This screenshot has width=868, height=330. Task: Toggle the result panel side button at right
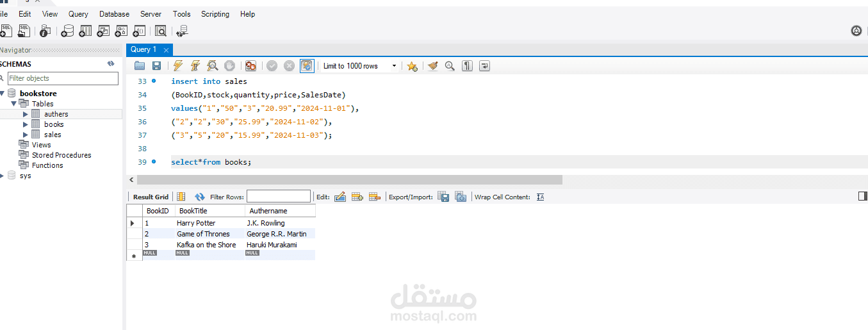[862, 196]
